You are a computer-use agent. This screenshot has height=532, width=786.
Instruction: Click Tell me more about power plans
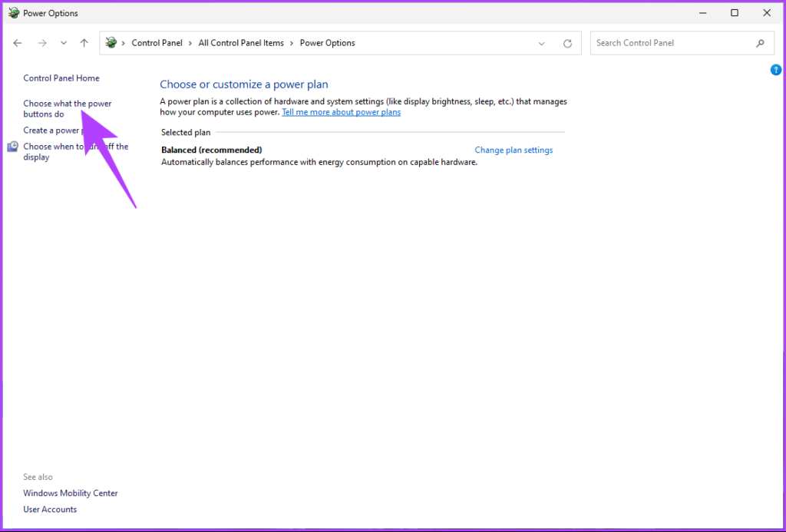[x=341, y=111]
